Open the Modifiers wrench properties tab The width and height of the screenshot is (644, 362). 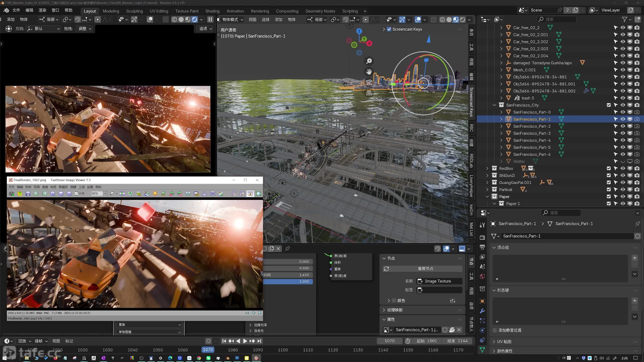[482, 311]
